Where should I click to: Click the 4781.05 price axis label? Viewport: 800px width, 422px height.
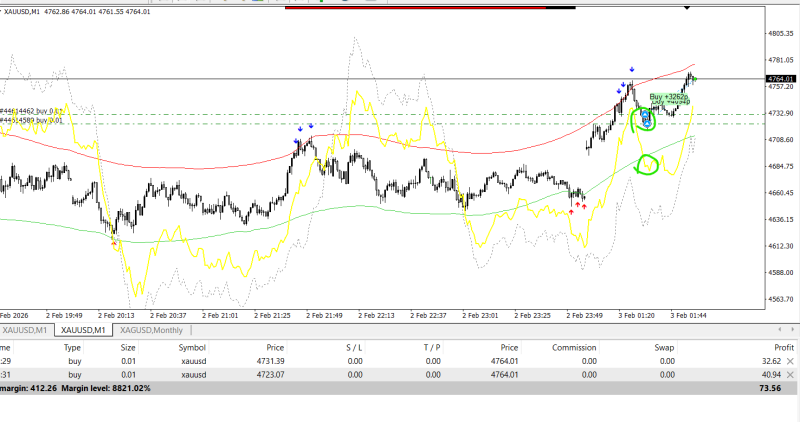(x=781, y=60)
